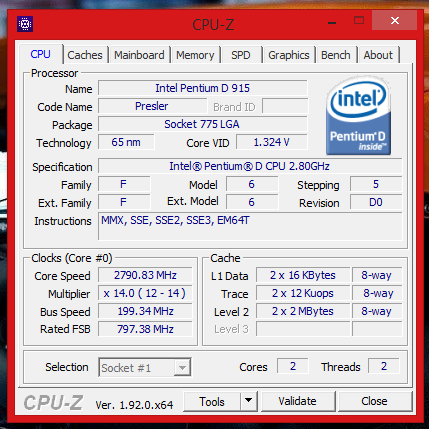Click the Specification field 'Intel Pentium D CPU 2.80GHz'
The image size is (429, 429).
click(x=250, y=166)
